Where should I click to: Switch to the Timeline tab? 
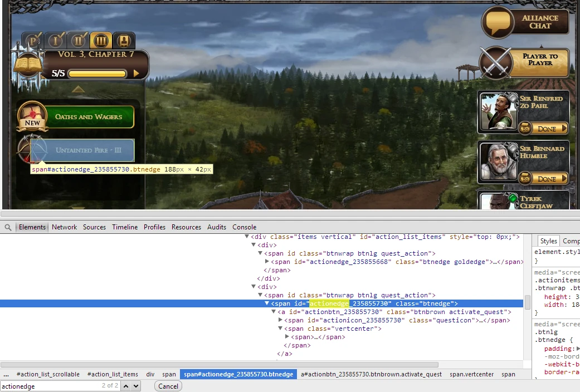pyautogui.click(x=125, y=227)
